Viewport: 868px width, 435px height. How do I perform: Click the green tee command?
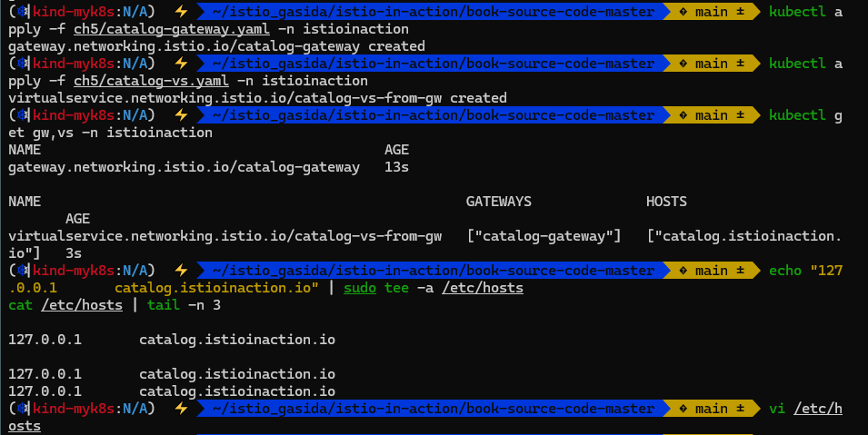coord(396,288)
